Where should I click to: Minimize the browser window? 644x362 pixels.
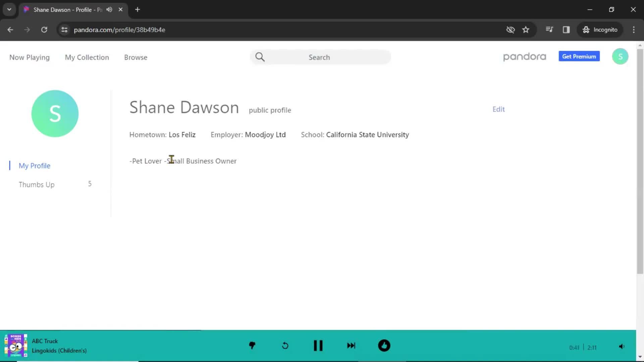click(590, 10)
